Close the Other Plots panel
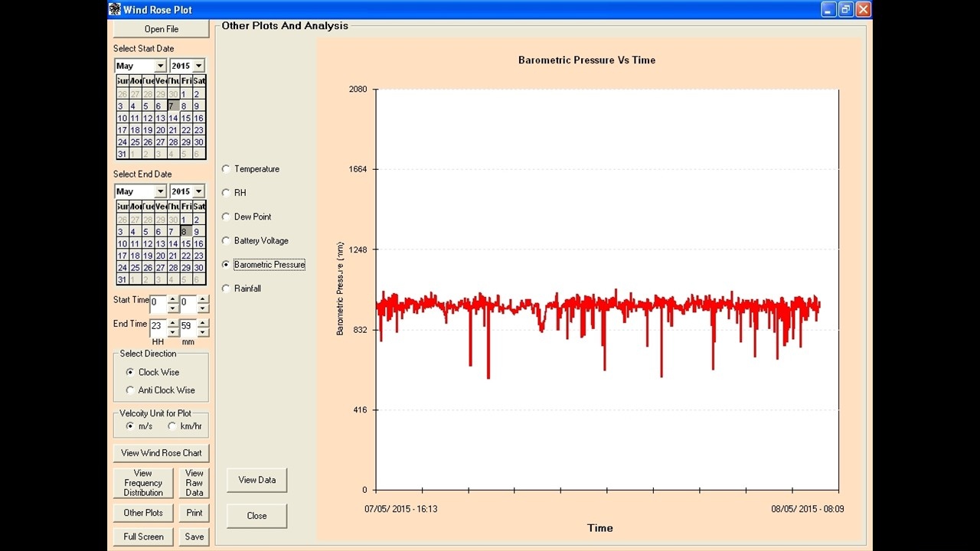Image resolution: width=980 pixels, height=551 pixels. coord(256,516)
